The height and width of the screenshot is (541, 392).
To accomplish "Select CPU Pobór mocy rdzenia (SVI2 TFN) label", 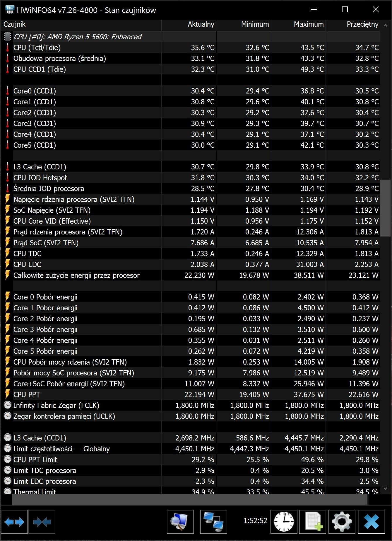I will pos(70,362).
